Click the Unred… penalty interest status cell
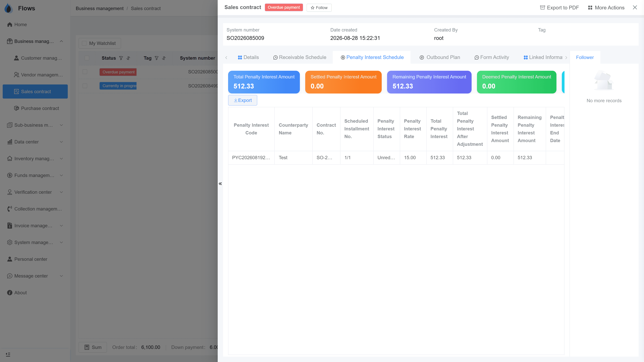 [386, 158]
